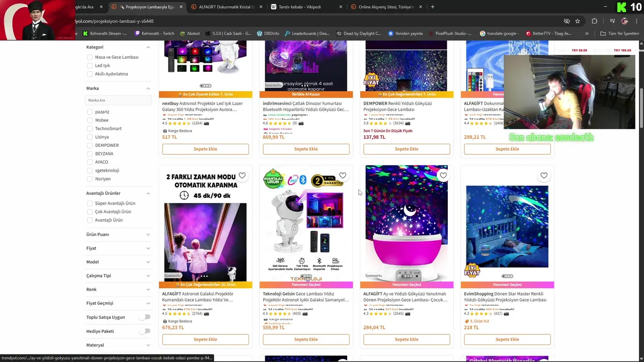Turn on the Hediye Paketi switch
Image resolution: width=644 pixels, height=362 pixels.
coord(145,331)
